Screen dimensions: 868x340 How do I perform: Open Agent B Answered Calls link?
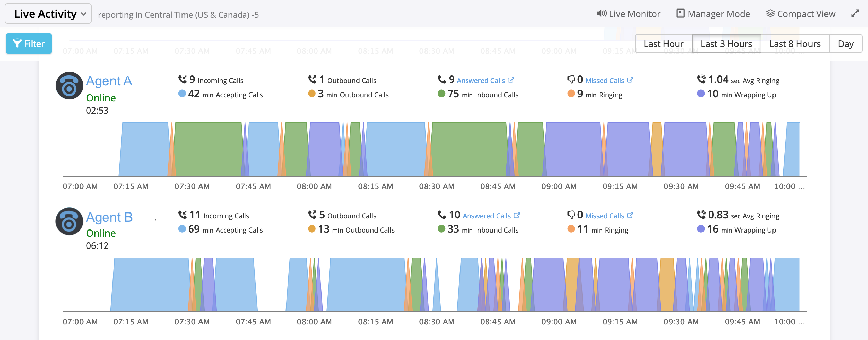(486, 216)
